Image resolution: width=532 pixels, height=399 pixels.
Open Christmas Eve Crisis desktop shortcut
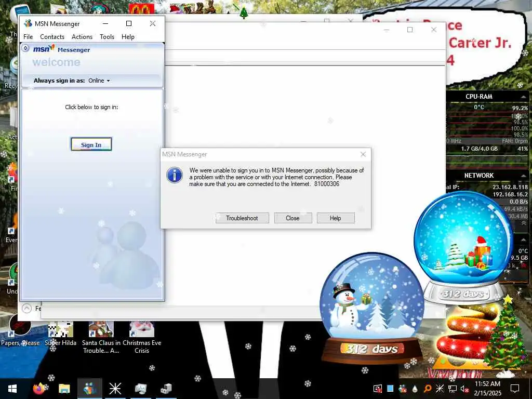click(142, 338)
